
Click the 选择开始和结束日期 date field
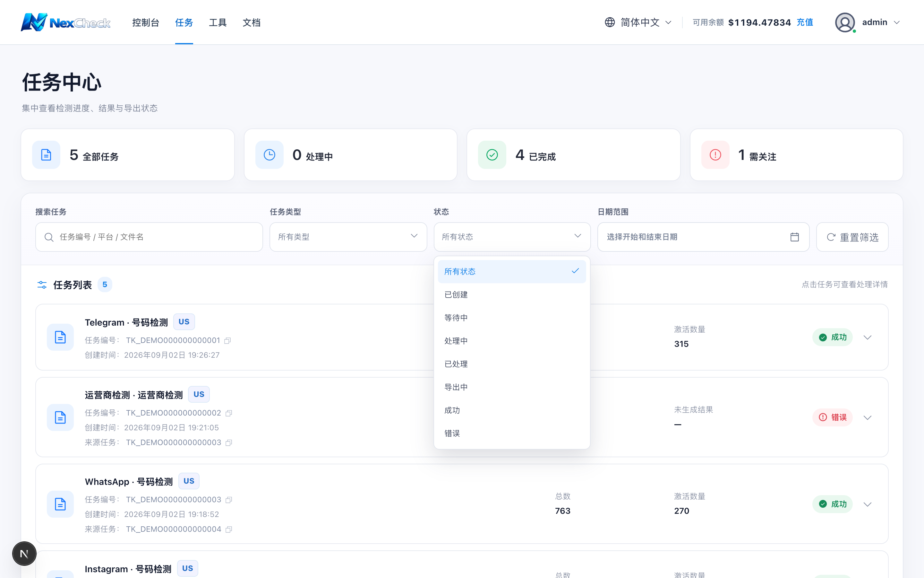(x=703, y=237)
